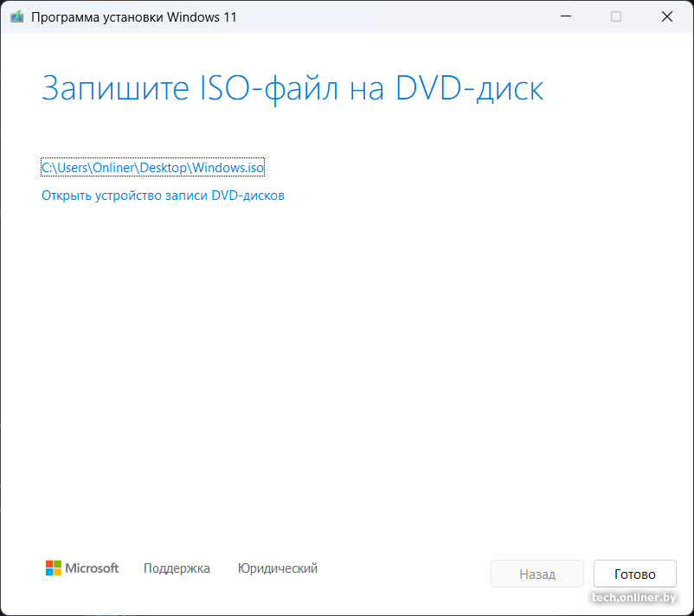
Task: Close the Windows 11 setup window
Action: [x=667, y=16]
